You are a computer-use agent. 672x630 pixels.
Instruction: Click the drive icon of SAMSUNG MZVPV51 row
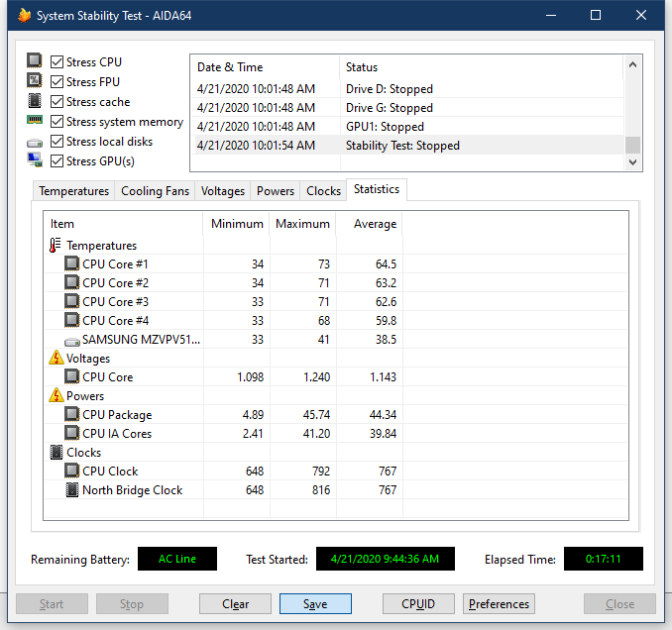pyautogui.click(x=72, y=342)
